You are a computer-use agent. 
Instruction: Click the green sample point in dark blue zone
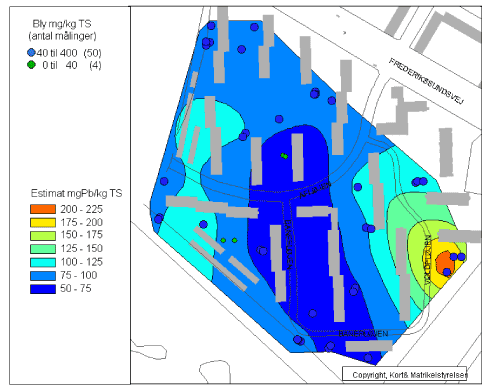[284, 156]
